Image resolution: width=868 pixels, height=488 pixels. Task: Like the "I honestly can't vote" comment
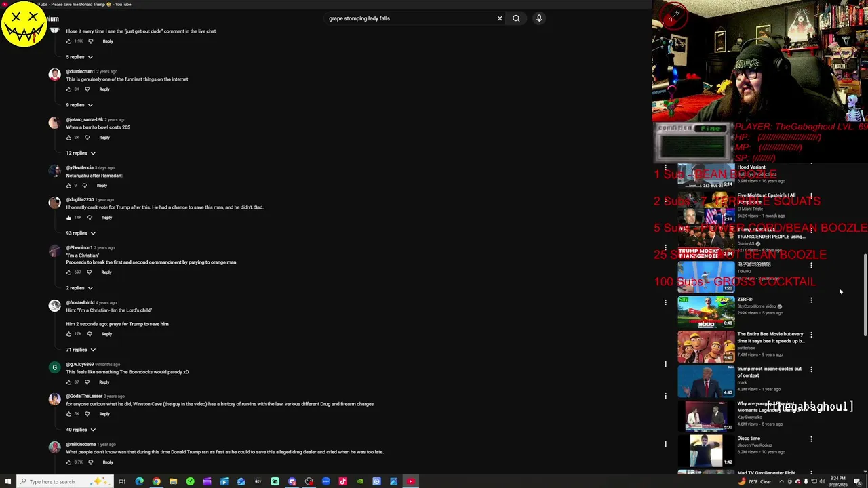[x=68, y=218]
